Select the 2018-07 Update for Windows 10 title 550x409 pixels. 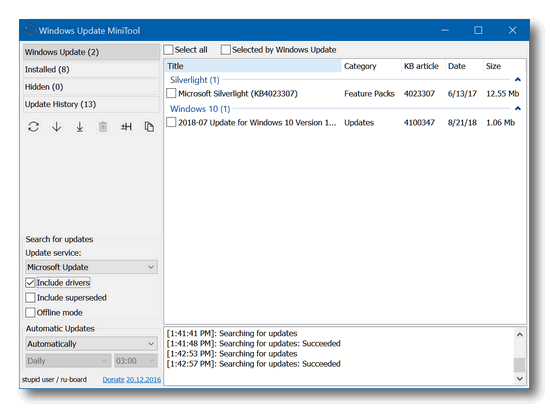(x=257, y=122)
